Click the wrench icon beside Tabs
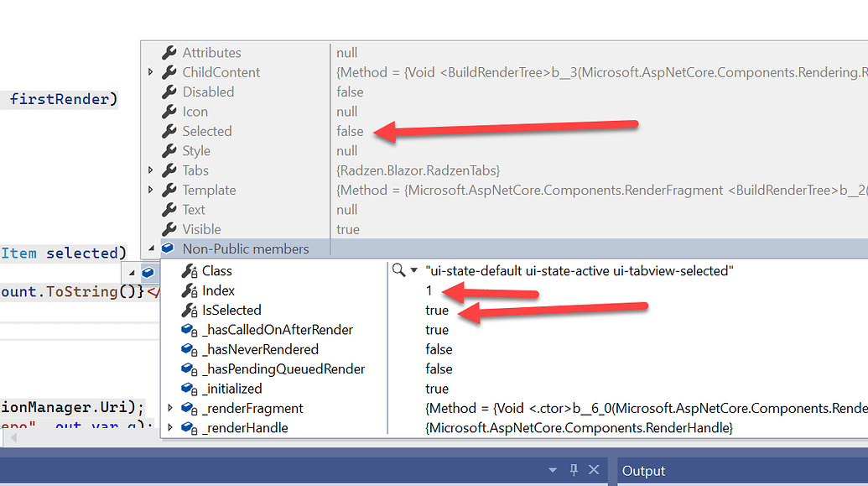 click(x=169, y=170)
